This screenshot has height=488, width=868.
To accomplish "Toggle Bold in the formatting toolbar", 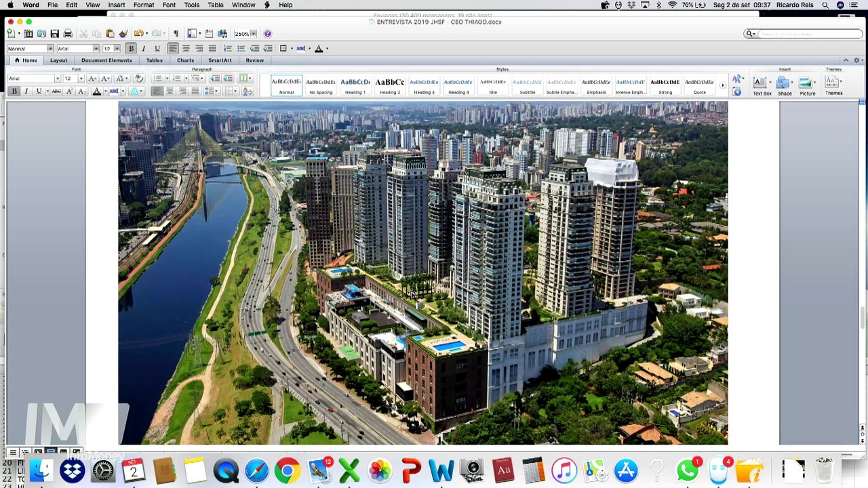I will click(x=131, y=49).
